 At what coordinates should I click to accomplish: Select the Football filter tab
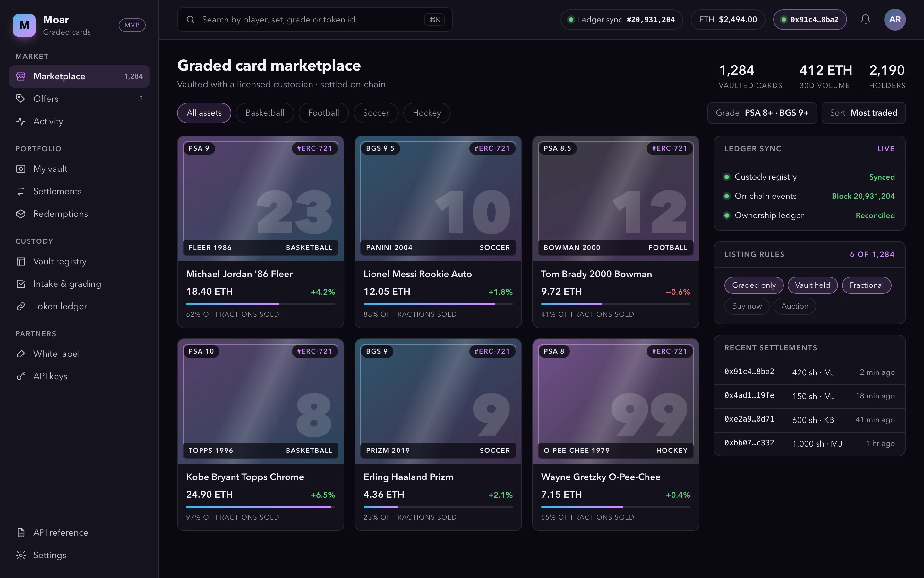point(323,113)
